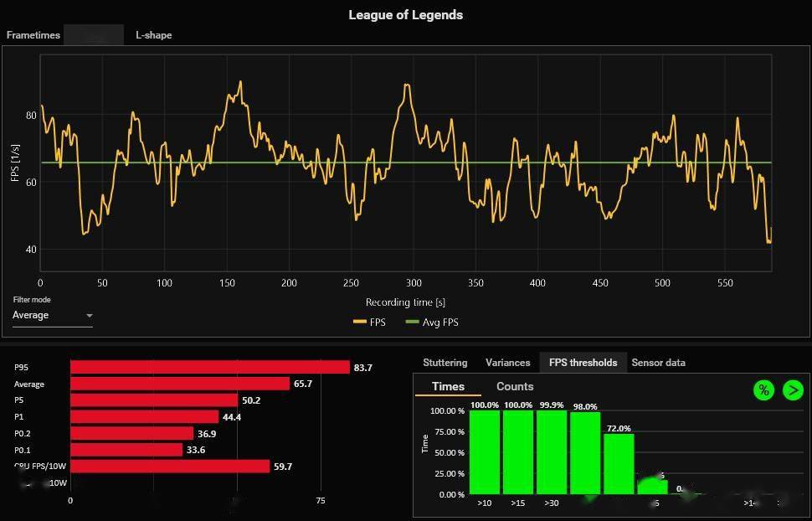812x521 pixels.
Task: Click the P95 red bar showing 83.7
Action: coord(209,367)
